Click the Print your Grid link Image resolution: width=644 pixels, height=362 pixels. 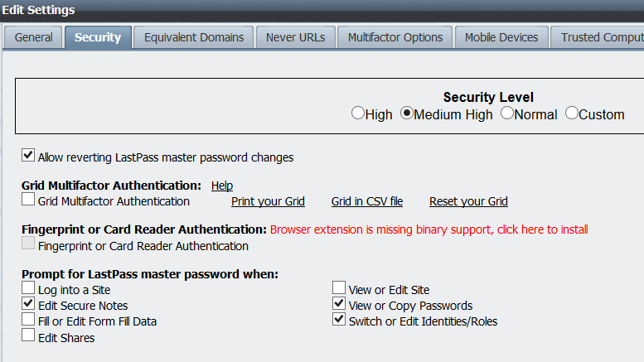(268, 201)
